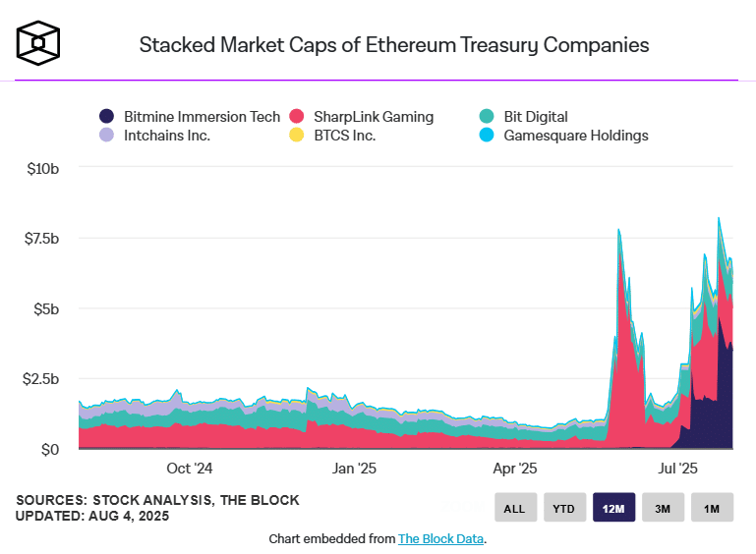Hide the Bit Digital series label

pyautogui.click(x=535, y=117)
